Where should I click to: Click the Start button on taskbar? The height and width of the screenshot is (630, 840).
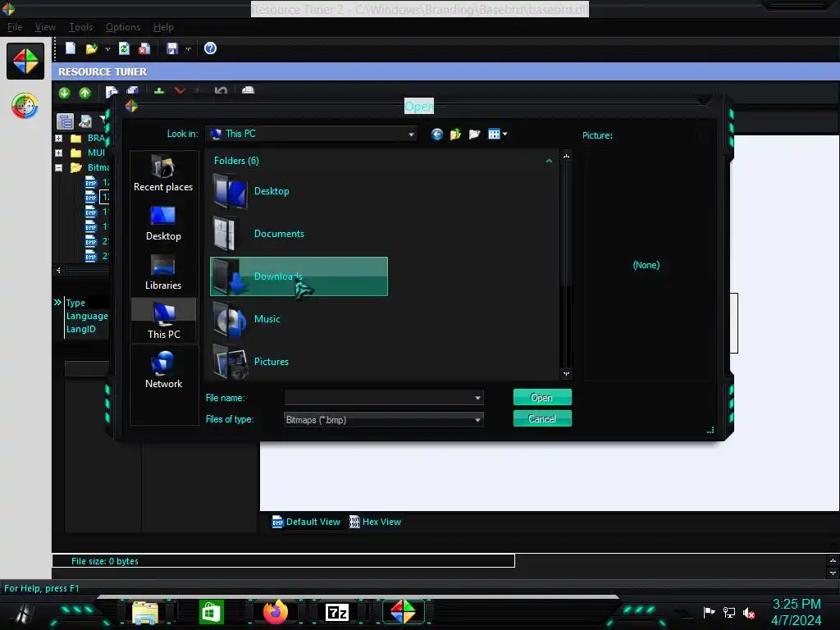click(24, 614)
